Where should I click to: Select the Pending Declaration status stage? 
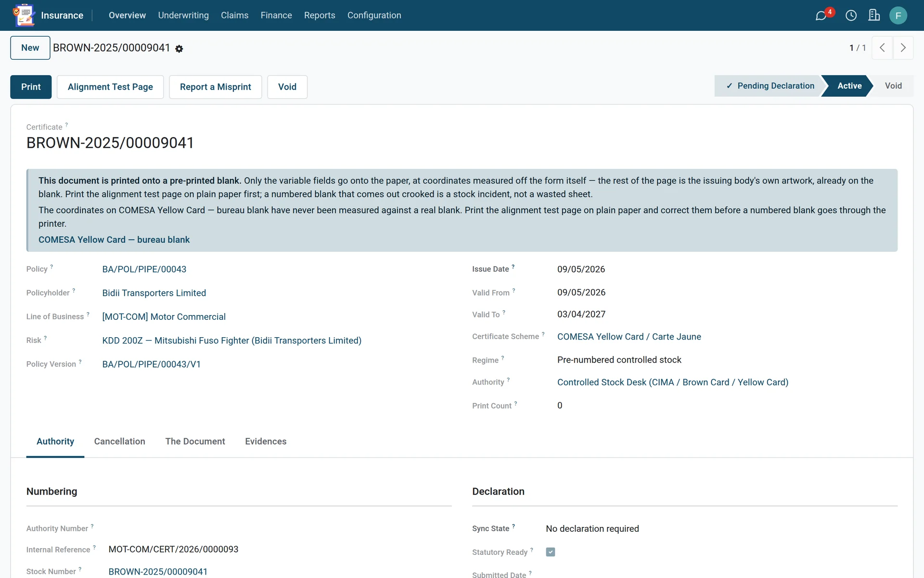coord(770,86)
